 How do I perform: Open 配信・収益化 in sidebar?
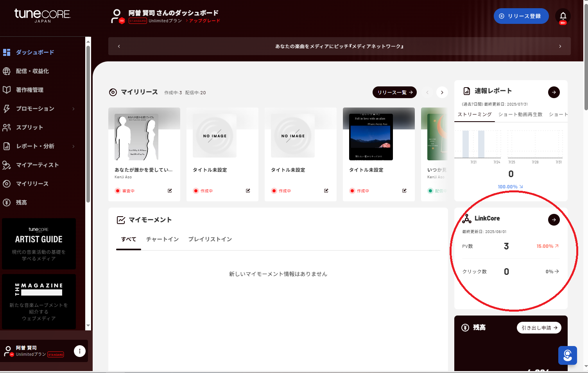pyautogui.click(x=32, y=71)
